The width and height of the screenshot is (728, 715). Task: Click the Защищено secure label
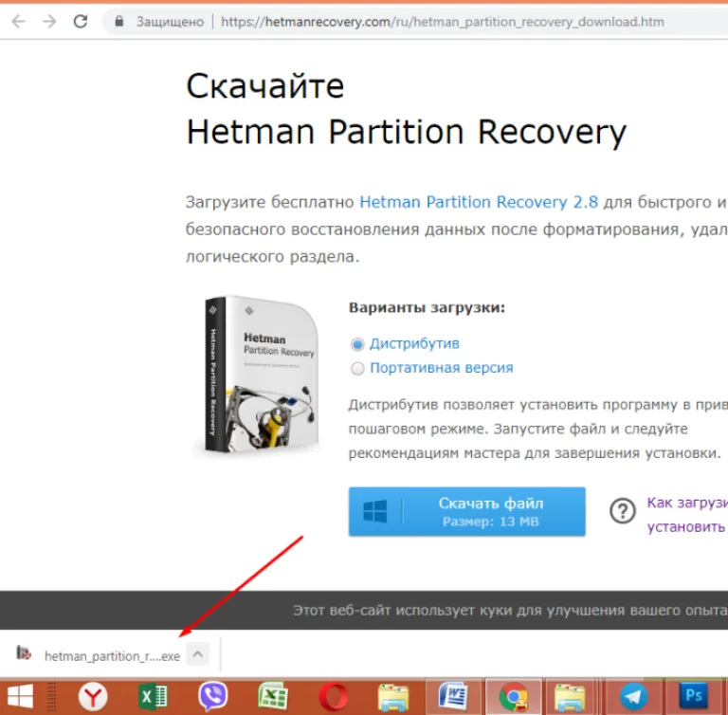tap(170, 22)
